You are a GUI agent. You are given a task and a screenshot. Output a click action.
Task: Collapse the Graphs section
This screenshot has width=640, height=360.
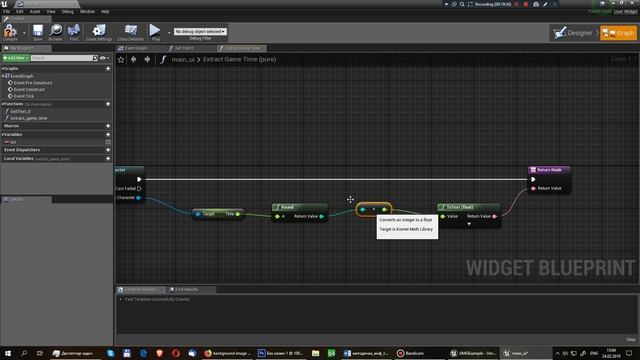pos(2,69)
